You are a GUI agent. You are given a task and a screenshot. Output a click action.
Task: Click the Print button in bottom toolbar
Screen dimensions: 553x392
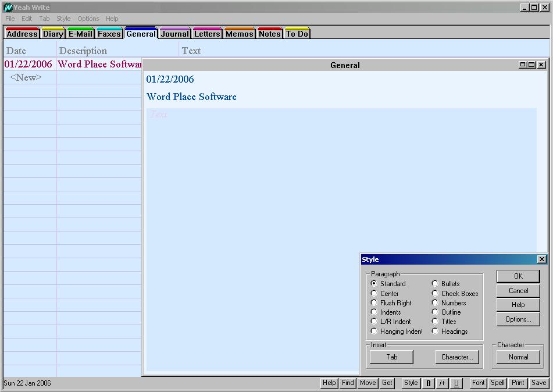tap(518, 383)
